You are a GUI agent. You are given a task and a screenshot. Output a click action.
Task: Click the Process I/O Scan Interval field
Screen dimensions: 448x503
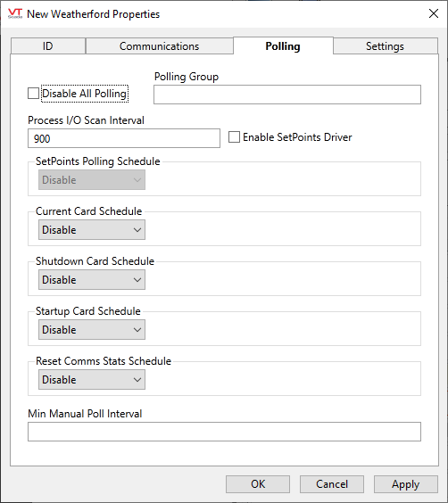pyautogui.click(x=124, y=138)
